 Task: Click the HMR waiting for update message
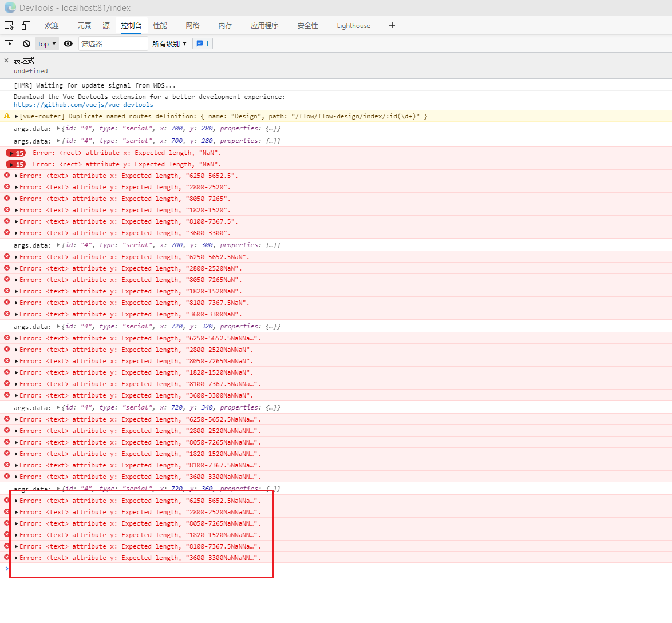[94, 85]
